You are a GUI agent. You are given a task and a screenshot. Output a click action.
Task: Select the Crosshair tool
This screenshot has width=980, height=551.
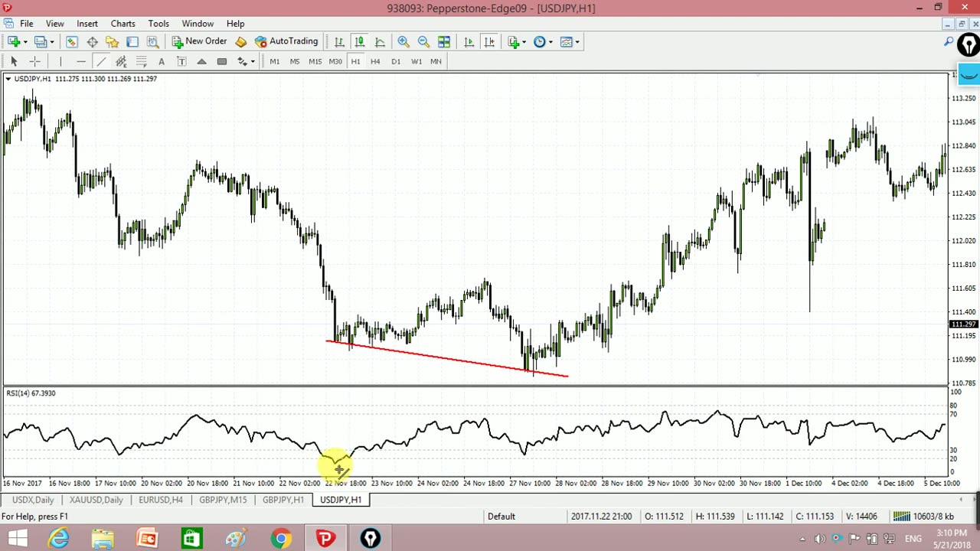coord(34,61)
